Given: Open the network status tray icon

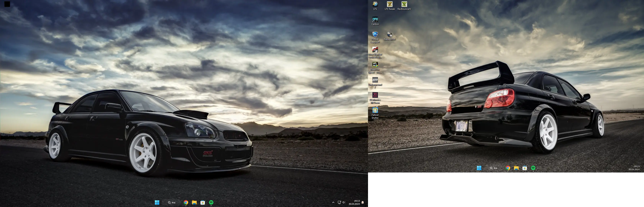Looking at the screenshot, I should 339,203.
